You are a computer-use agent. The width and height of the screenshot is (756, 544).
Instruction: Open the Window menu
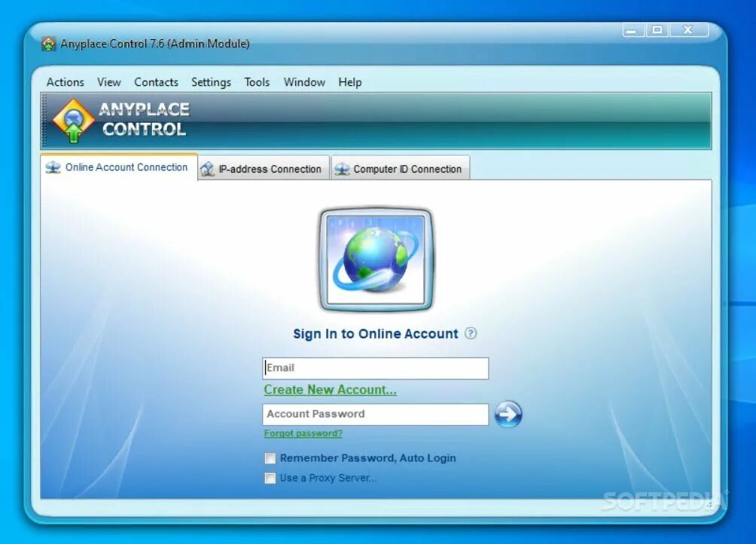pyautogui.click(x=304, y=82)
